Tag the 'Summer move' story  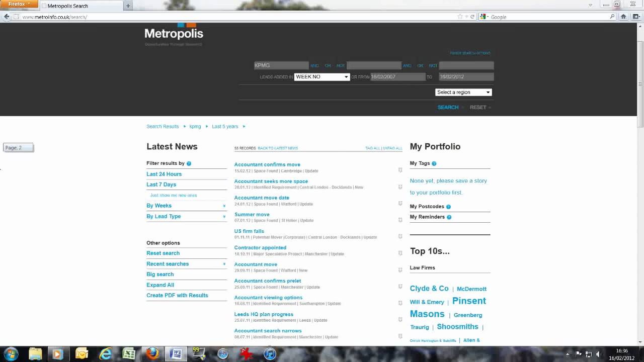pyautogui.click(x=400, y=220)
